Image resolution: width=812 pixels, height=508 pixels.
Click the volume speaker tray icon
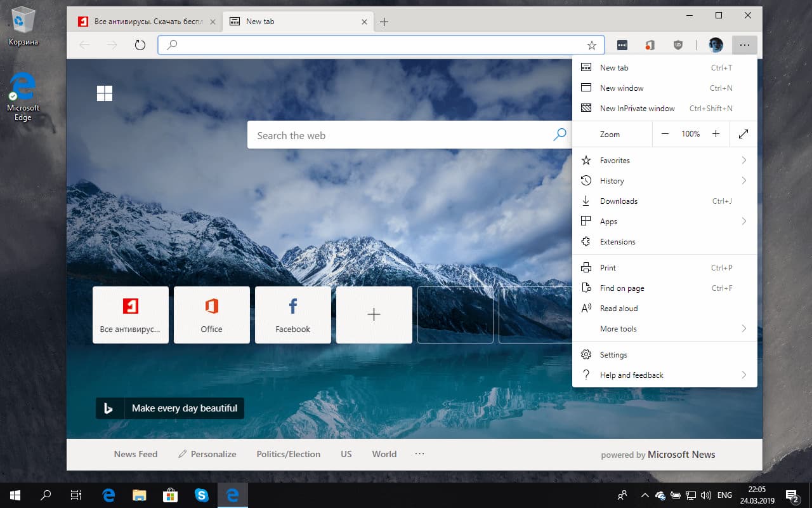[706, 495]
